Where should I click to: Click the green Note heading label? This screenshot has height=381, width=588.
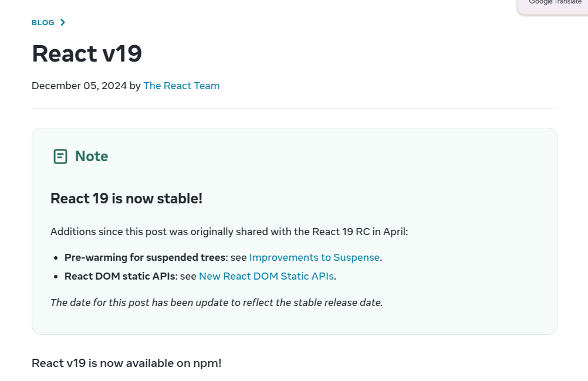point(92,157)
